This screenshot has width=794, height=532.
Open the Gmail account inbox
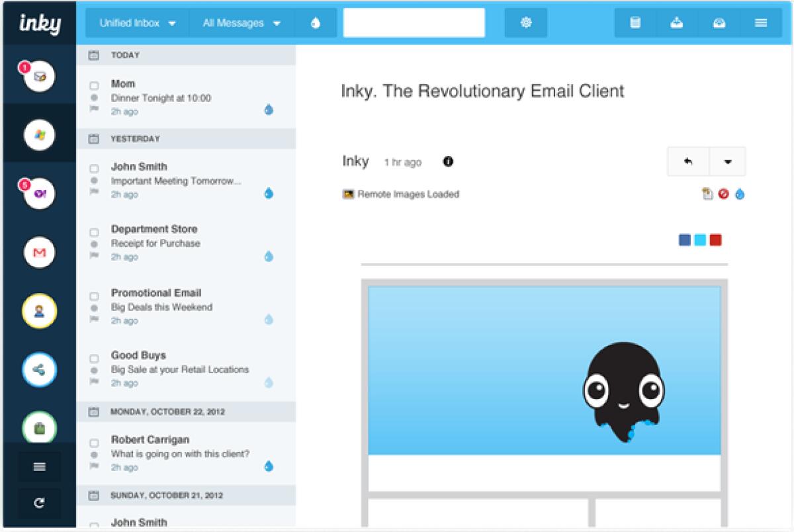38,252
